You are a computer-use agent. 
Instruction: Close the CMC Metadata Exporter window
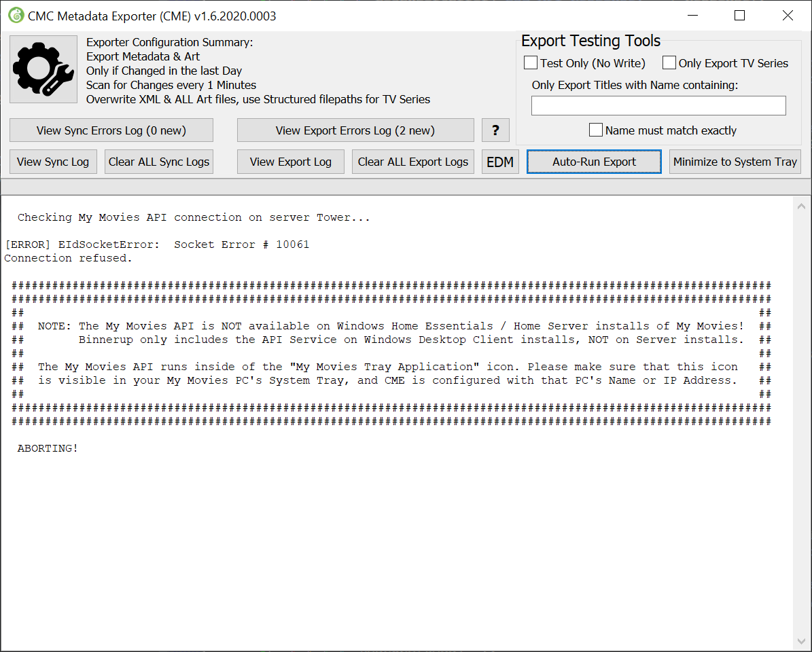(x=788, y=16)
